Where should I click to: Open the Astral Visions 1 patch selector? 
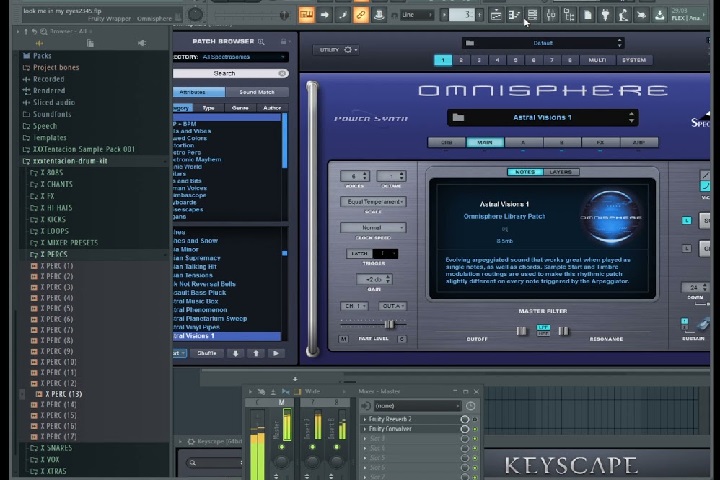point(542,118)
